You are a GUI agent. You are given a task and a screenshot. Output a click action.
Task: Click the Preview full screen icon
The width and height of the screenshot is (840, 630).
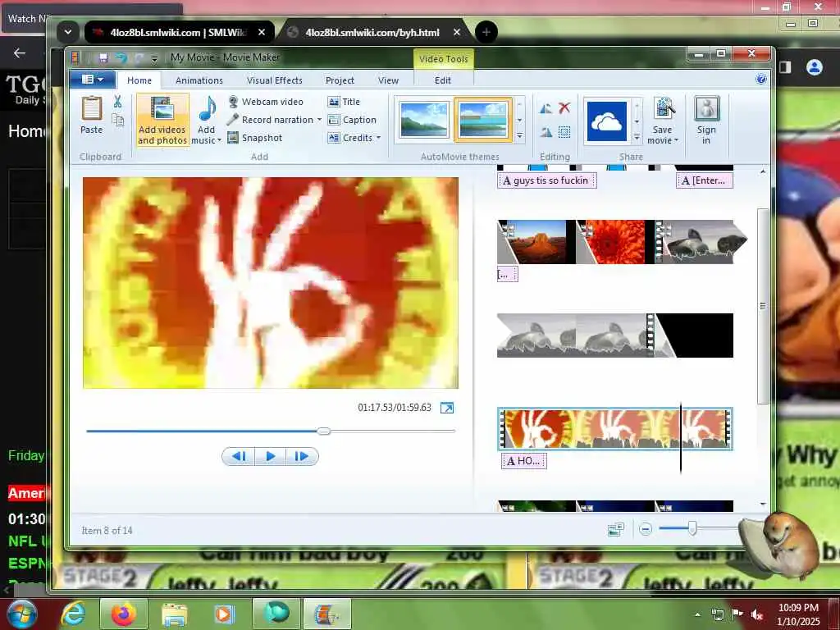click(447, 409)
